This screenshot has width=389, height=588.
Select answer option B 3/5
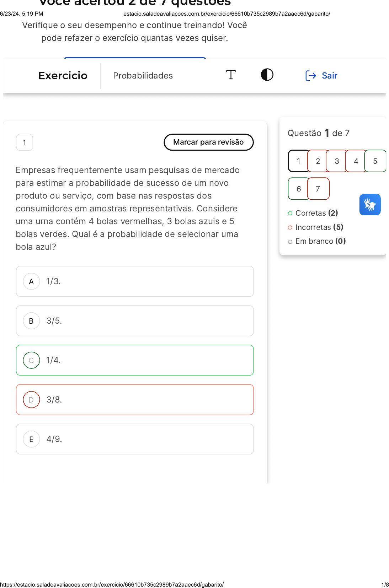[x=135, y=321]
